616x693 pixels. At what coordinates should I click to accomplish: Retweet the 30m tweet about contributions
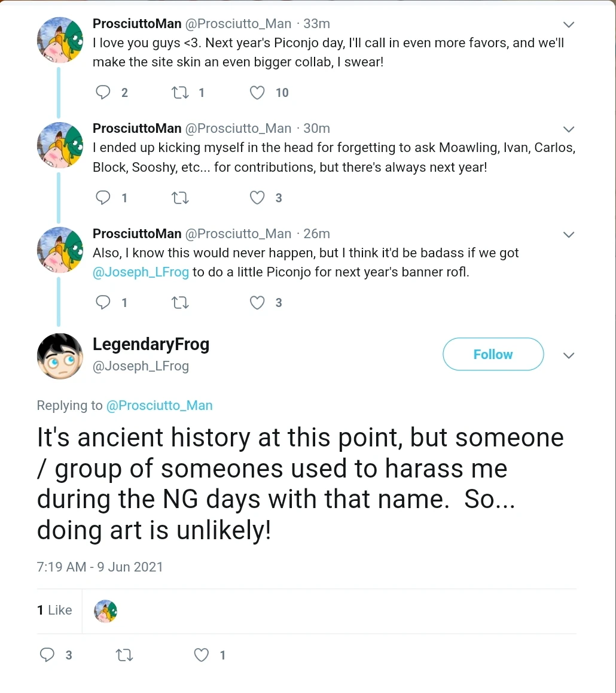(179, 197)
